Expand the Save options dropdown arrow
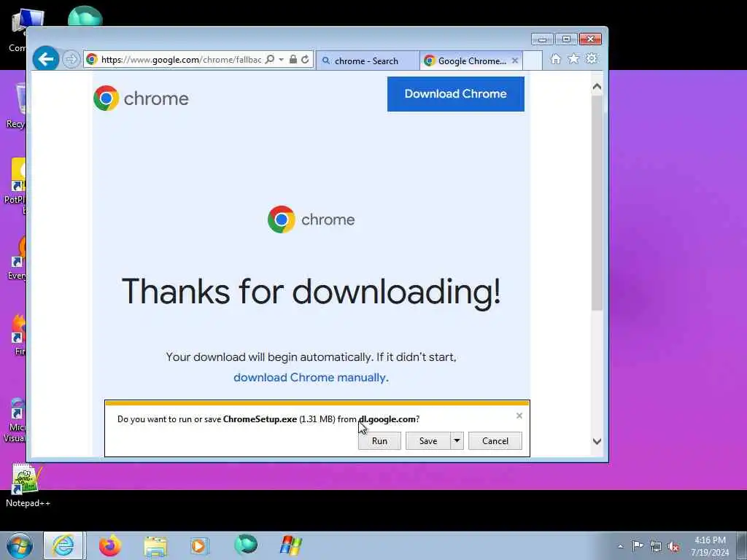The height and width of the screenshot is (560, 747). 457,441
